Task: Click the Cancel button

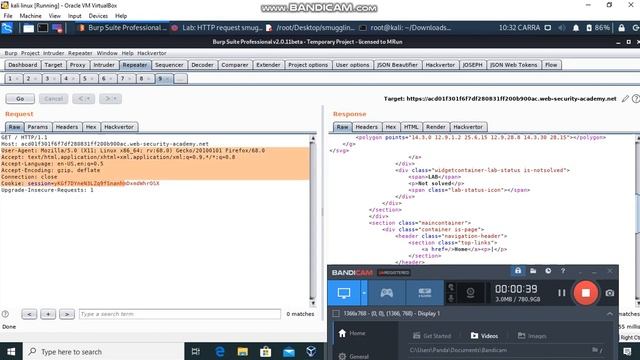Action: (x=53, y=98)
